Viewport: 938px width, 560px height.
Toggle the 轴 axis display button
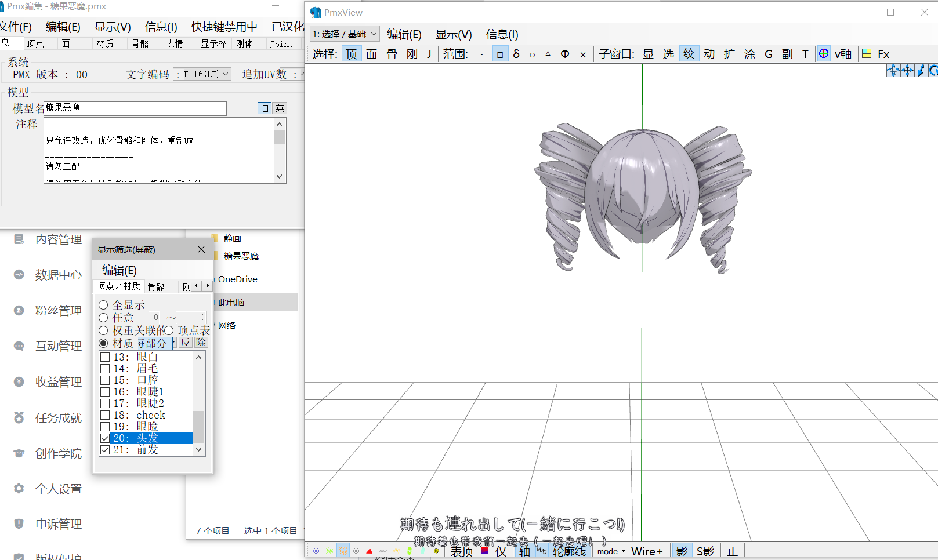[524, 551]
